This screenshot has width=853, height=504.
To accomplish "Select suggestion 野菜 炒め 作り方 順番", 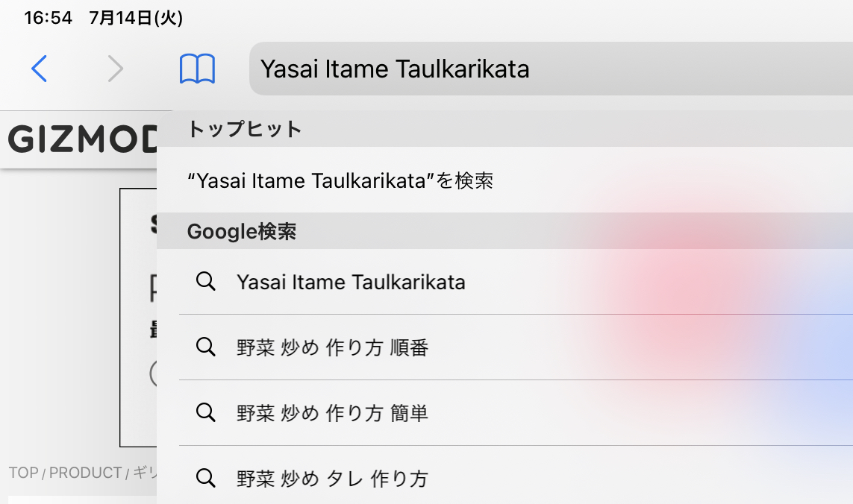I will (516, 347).
